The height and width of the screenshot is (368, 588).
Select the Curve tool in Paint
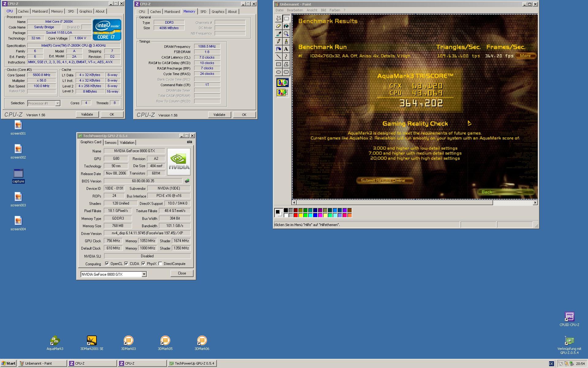[286, 57]
